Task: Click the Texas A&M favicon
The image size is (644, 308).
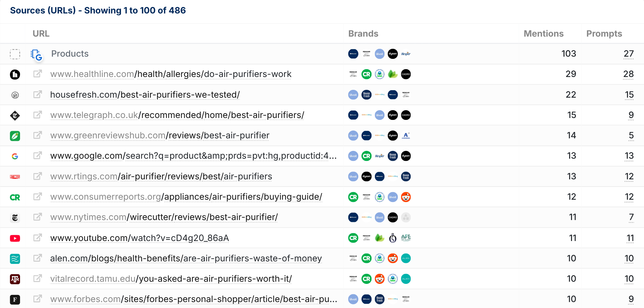Action: coord(15,279)
